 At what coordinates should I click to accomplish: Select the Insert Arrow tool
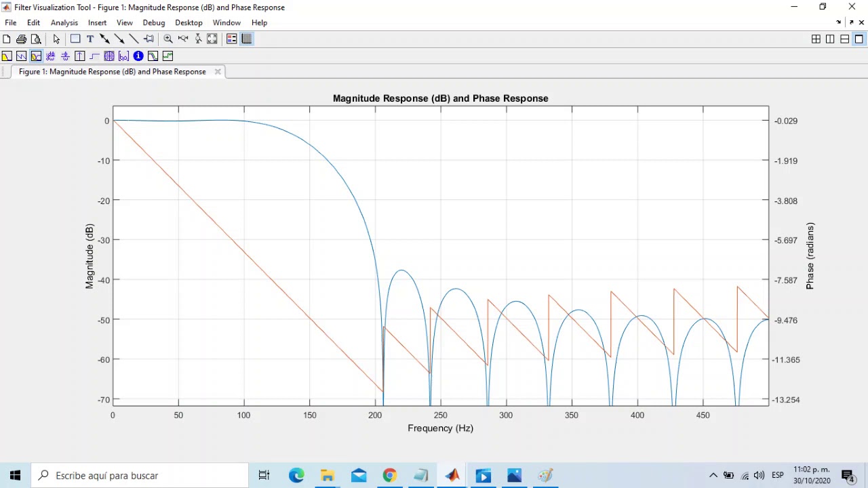click(x=119, y=39)
